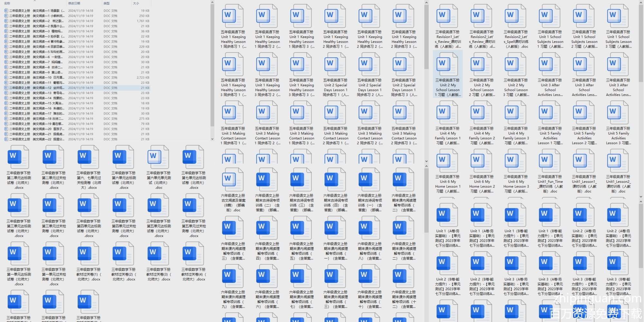This screenshot has width=644, height=322.
Task: Select the 第三单元达标测试卷 file name
Action: (x=19, y=229)
